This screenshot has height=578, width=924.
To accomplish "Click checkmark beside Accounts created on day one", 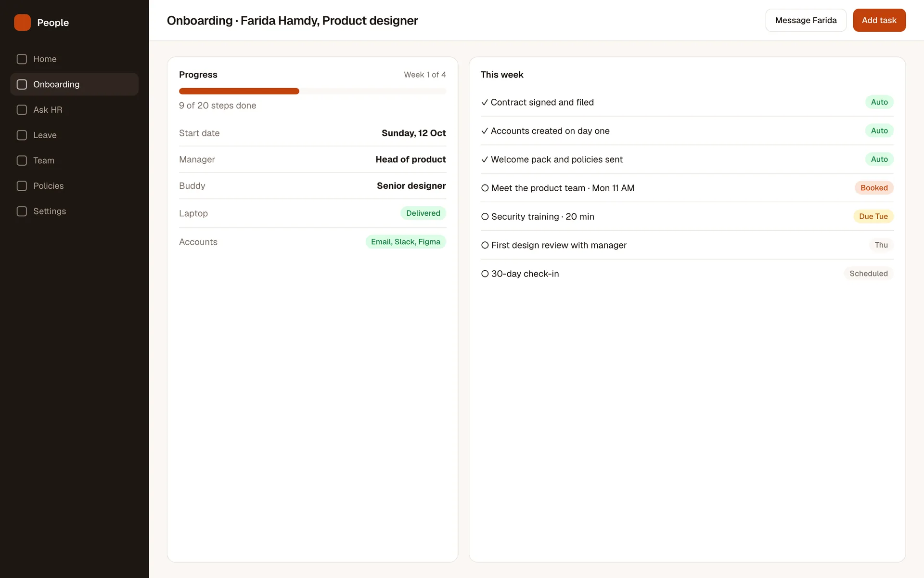I will click(x=485, y=131).
